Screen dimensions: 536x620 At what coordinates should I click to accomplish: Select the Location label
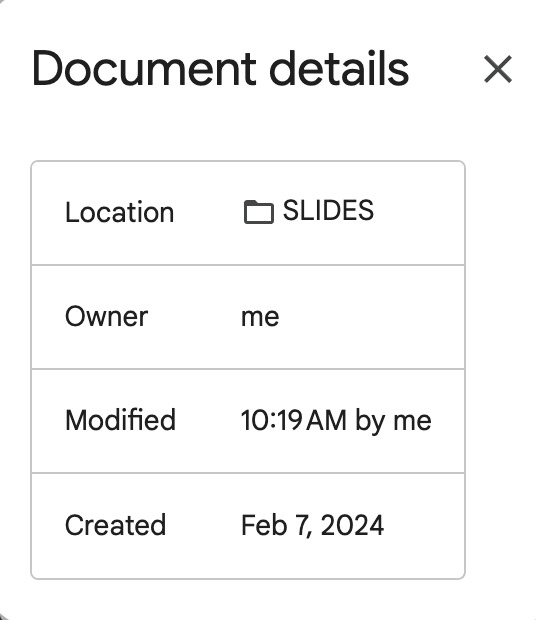119,212
